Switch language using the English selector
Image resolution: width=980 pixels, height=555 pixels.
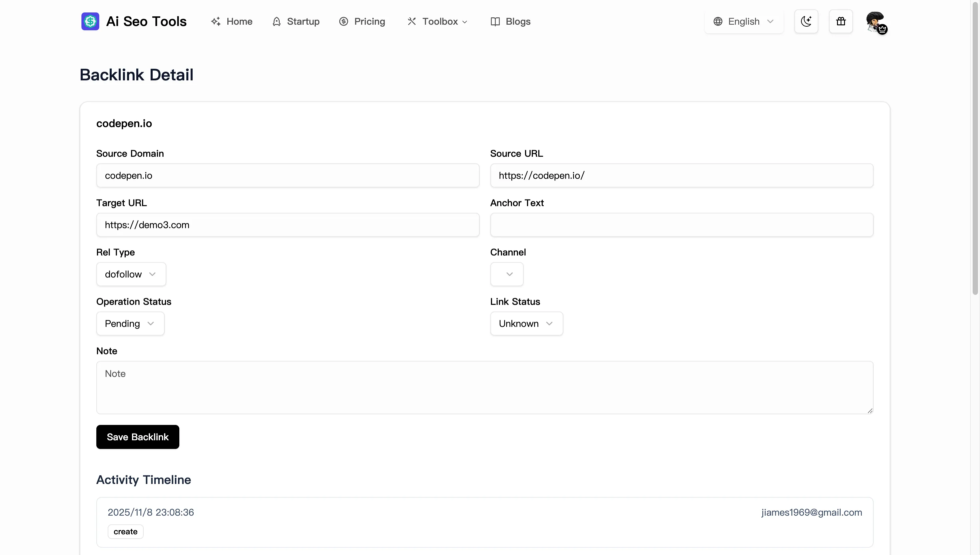click(x=743, y=21)
